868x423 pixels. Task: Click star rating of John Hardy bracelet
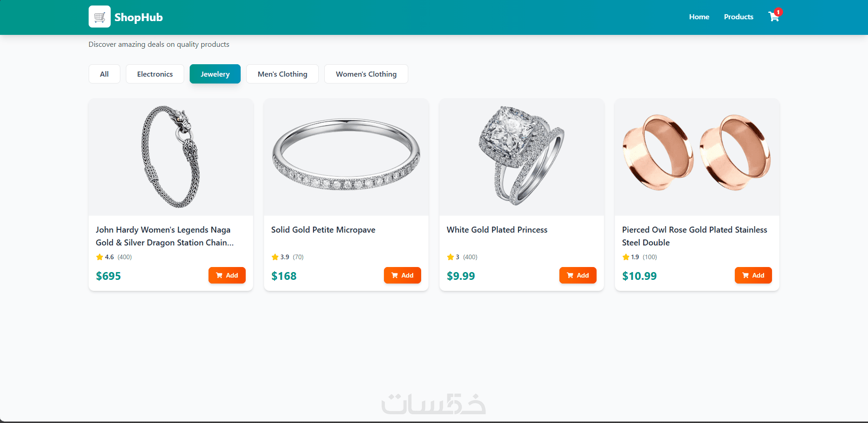point(100,257)
